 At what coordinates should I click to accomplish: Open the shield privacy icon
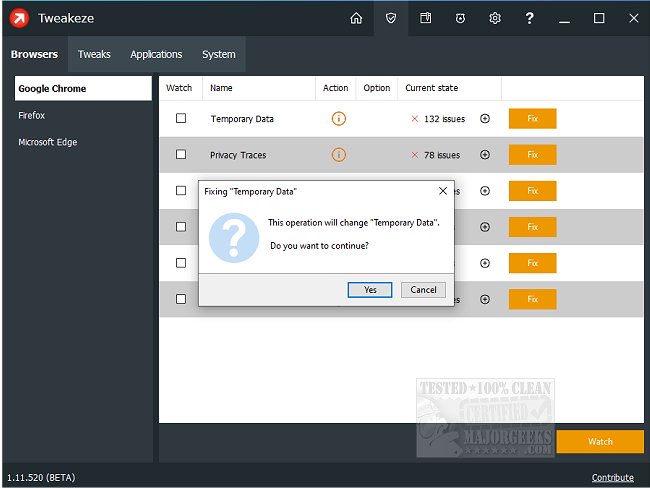[390, 18]
